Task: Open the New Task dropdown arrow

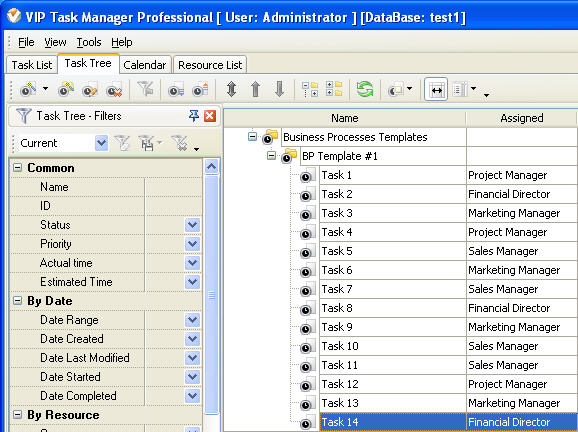Action: [x=45, y=88]
